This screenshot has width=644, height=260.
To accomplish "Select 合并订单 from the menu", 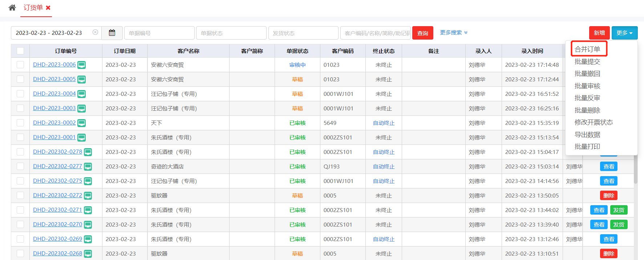I will tap(587, 49).
